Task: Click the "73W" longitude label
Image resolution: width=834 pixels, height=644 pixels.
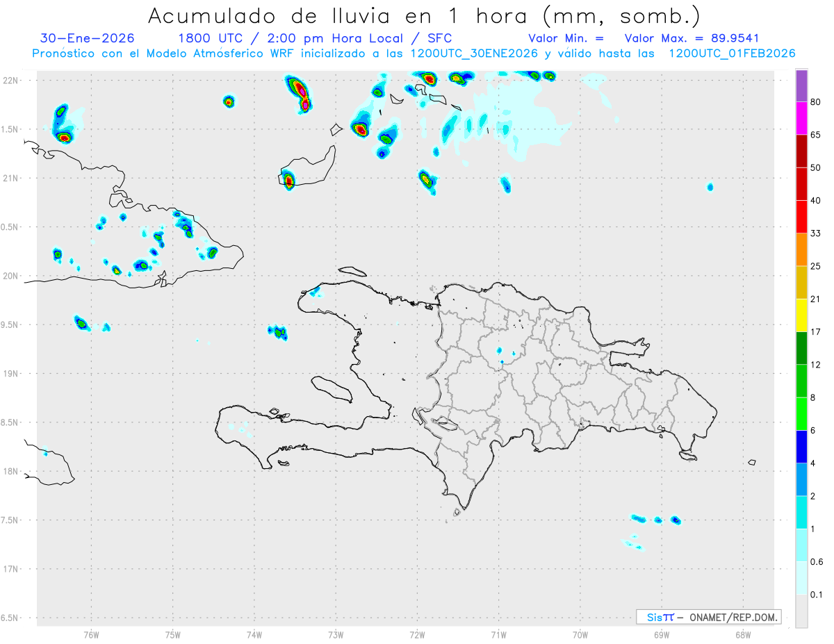Action: tap(336, 635)
